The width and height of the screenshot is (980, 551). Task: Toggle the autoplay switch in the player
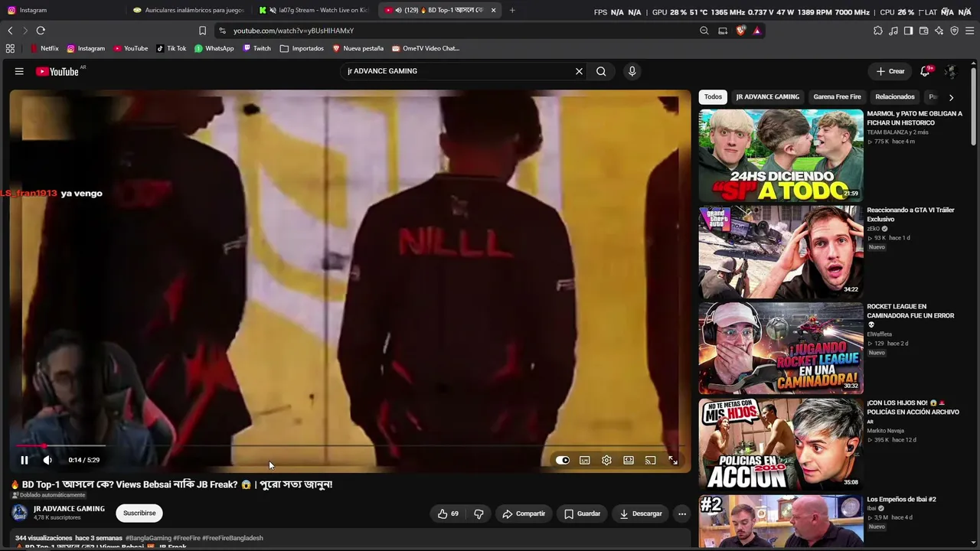click(x=563, y=460)
